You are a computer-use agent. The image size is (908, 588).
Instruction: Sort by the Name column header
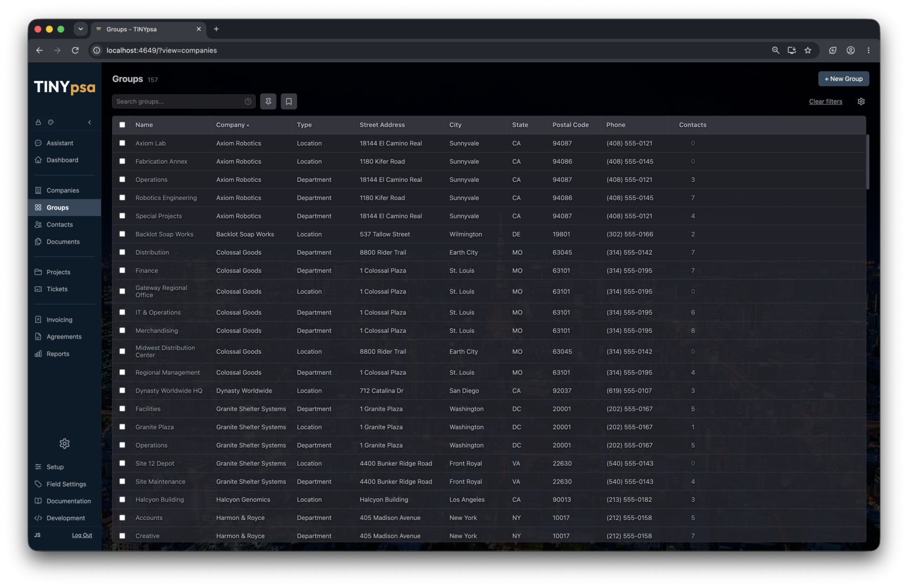coord(144,125)
